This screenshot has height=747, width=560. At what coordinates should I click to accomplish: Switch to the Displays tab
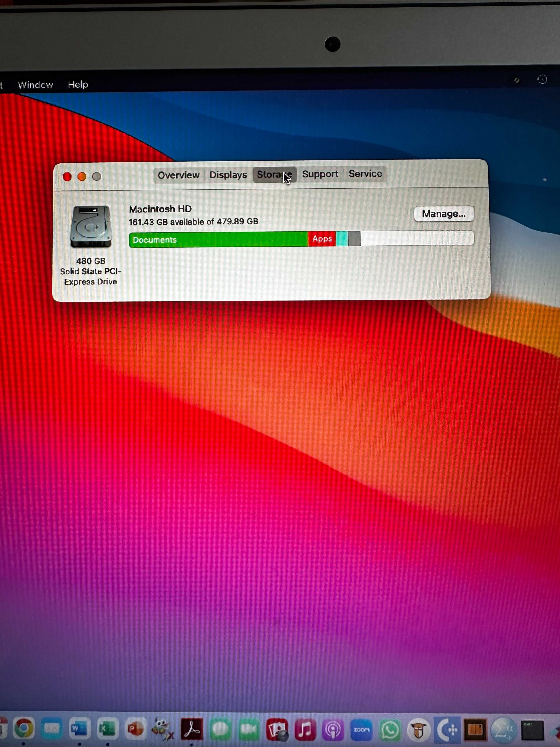coord(228,175)
